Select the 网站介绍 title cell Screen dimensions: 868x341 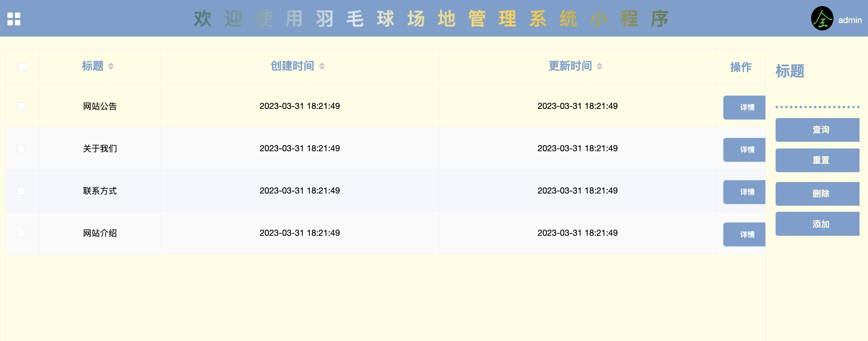(x=100, y=233)
